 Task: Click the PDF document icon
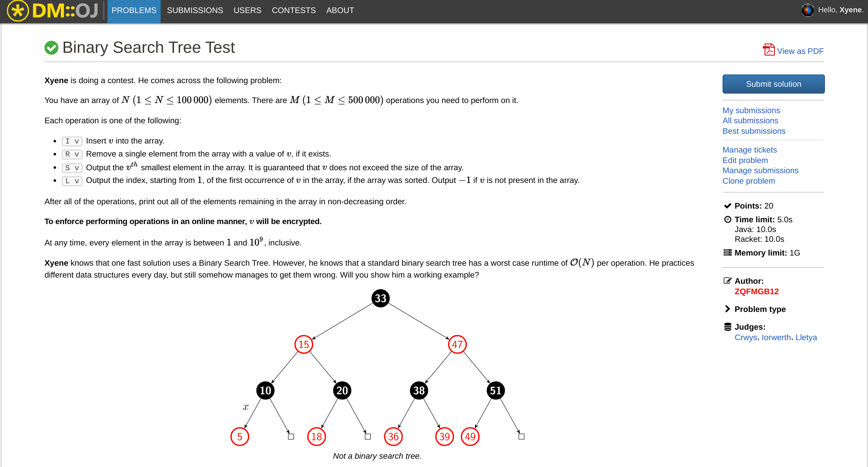(x=769, y=50)
